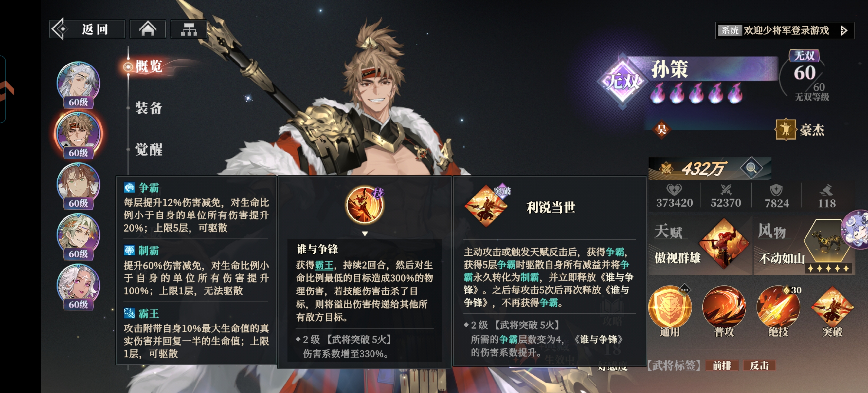The image size is (868, 393).
Task: Click the 前排 hero tag
Action: (x=722, y=365)
